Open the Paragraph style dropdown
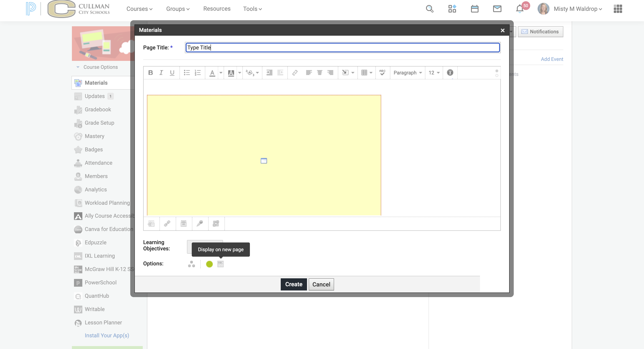This screenshot has height=349, width=644. (408, 73)
